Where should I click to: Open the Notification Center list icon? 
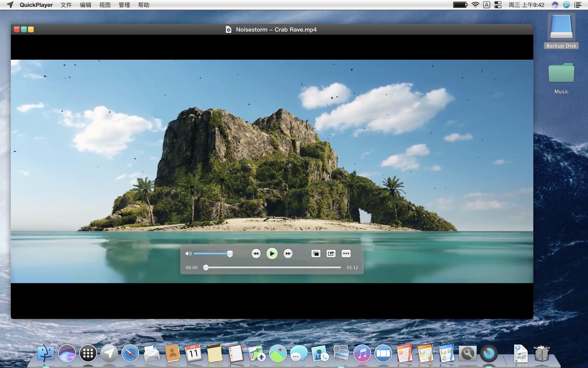click(578, 5)
